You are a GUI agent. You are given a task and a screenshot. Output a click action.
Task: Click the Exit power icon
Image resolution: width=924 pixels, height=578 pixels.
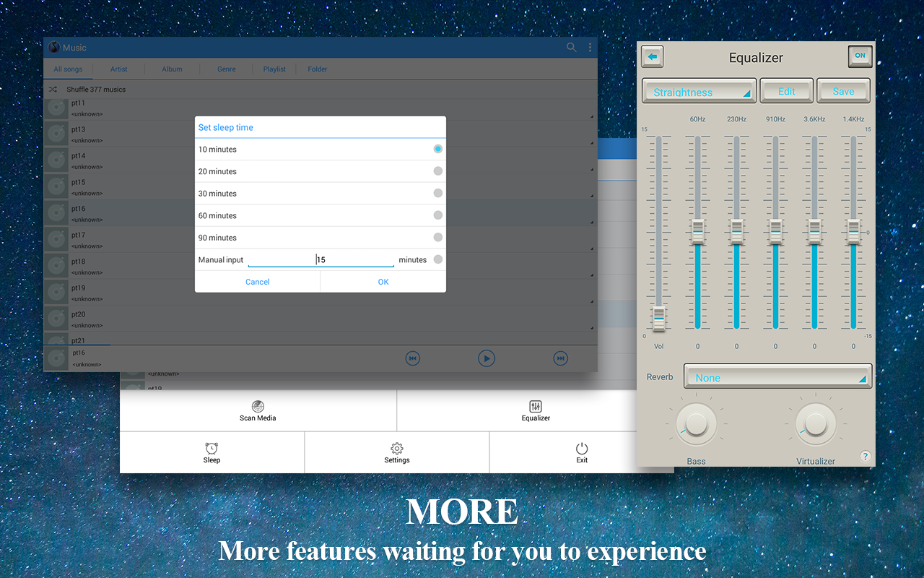582,448
